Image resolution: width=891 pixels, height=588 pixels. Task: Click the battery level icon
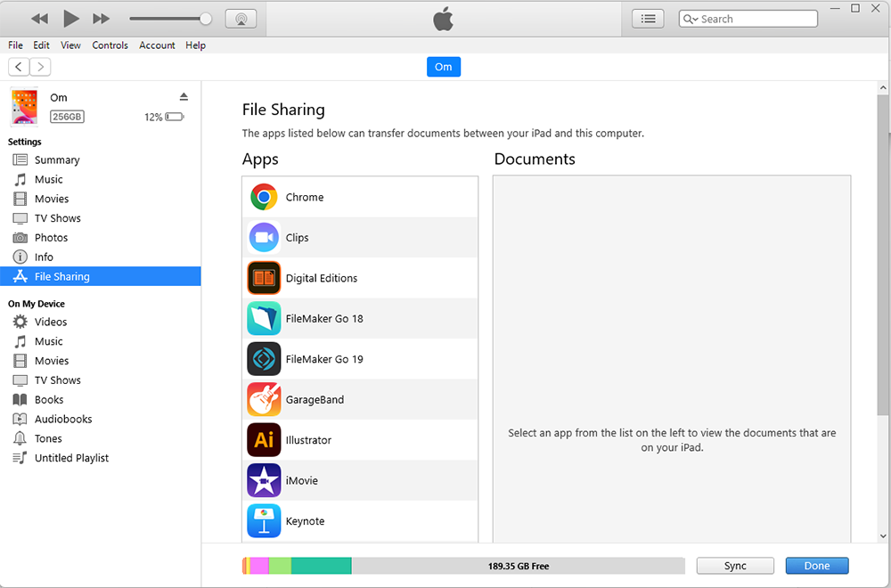click(x=175, y=117)
